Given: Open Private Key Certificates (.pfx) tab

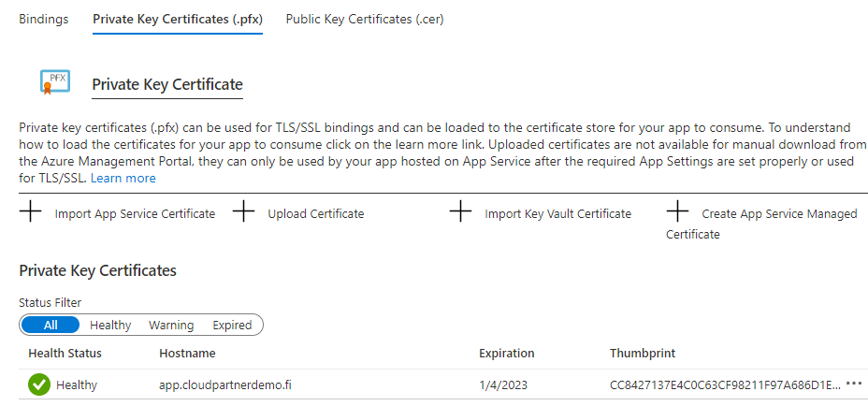Looking at the screenshot, I should click(178, 19).
